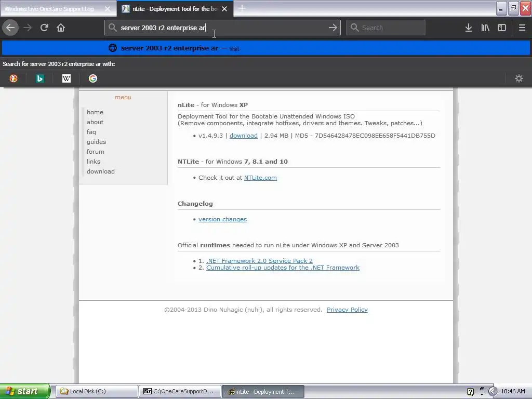This screenshot has width=532, height=399.
Task: Open the Windows Start menu
Action: (x=25, y=391)
